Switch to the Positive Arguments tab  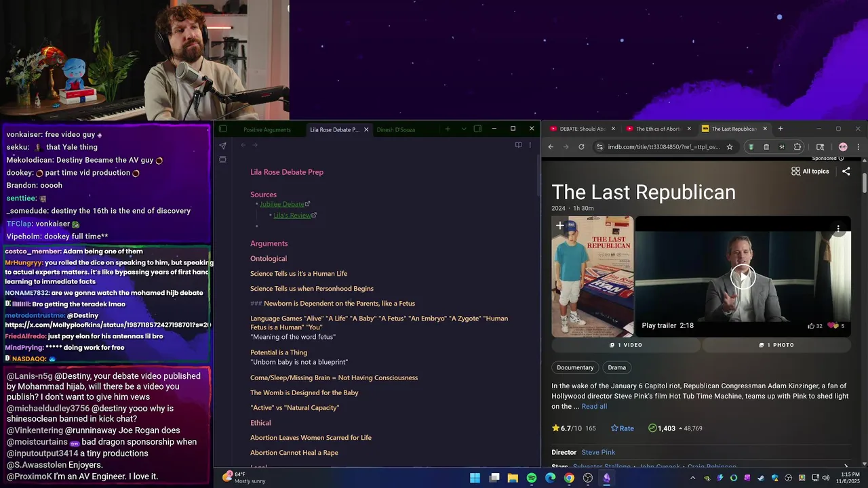pyautogui.click(x=267, y=129)
